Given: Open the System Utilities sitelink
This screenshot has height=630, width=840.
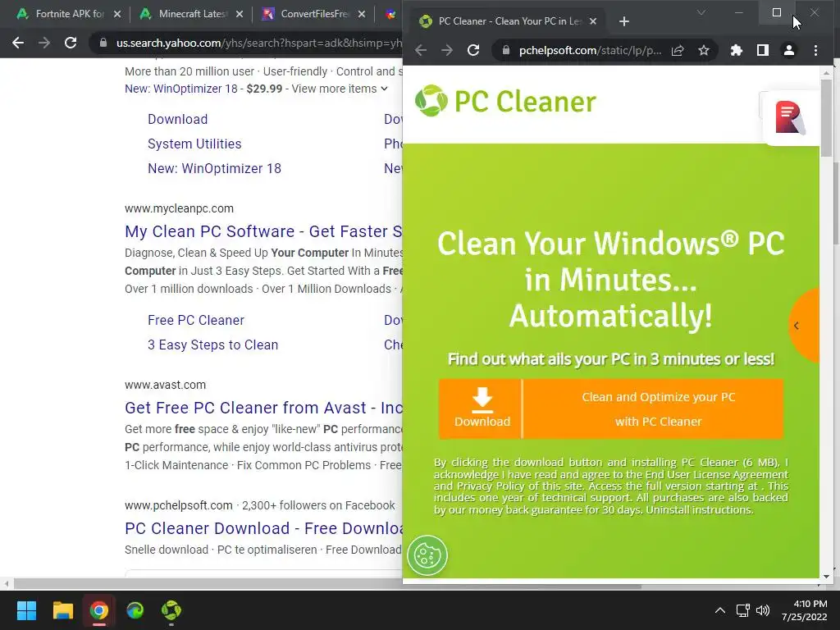Looking at the screenshot, I should coord(194,144).
